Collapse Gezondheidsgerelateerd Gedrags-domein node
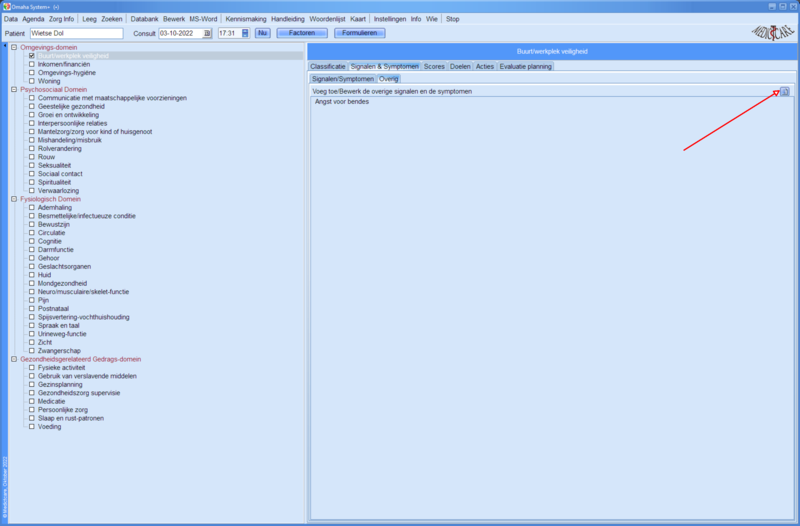 coord(14,359)
